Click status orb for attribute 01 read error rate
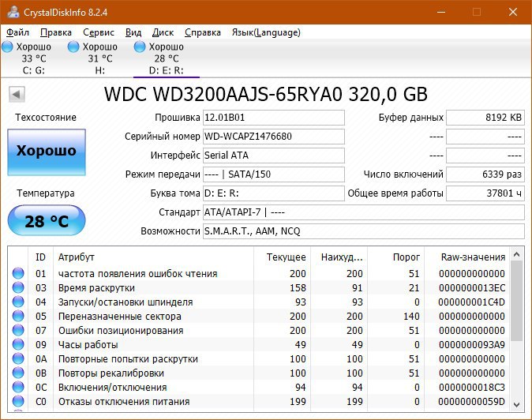The image size is (532, 420). pyautogui.click(x=18, y=273)
